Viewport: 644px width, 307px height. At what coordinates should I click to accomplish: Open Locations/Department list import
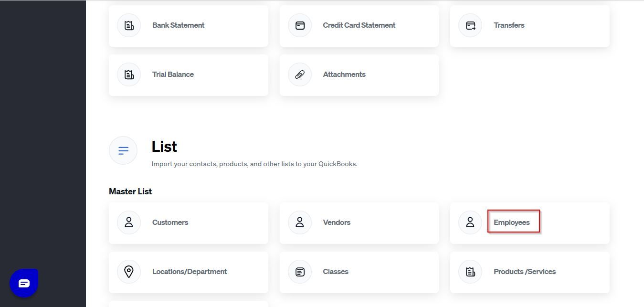coord(189,272)
